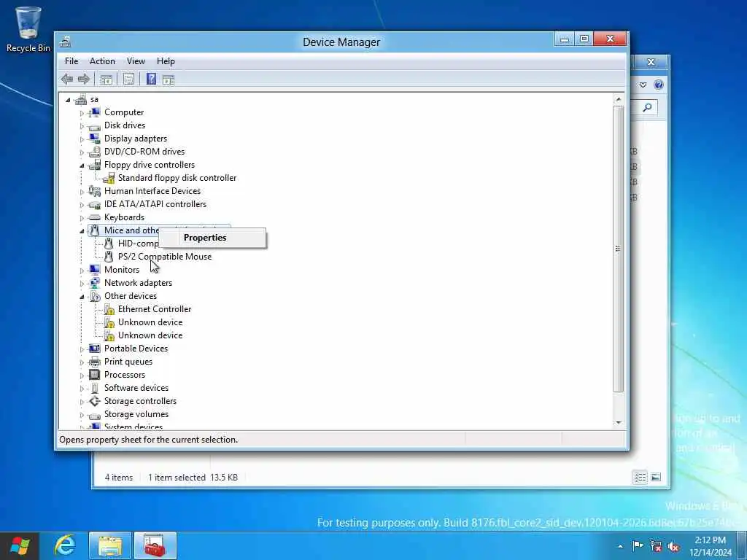Open the Help toolbar icon

151,79
